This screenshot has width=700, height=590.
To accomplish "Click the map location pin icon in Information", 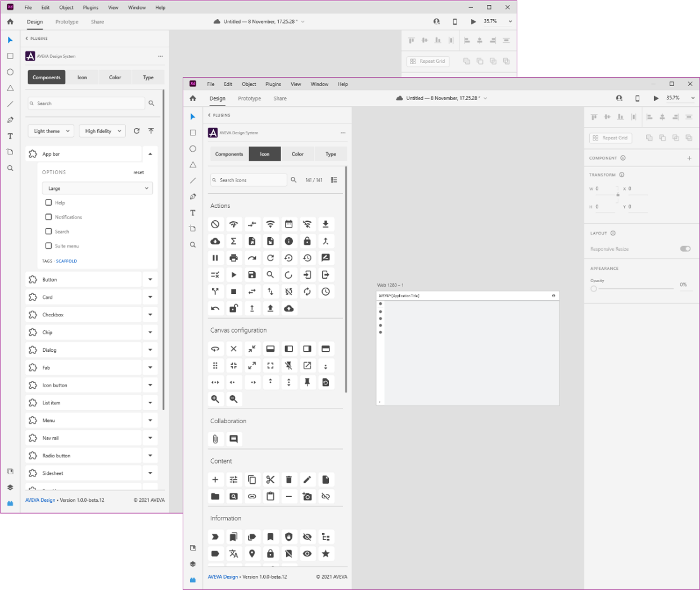I will click(x=252, y=553).
